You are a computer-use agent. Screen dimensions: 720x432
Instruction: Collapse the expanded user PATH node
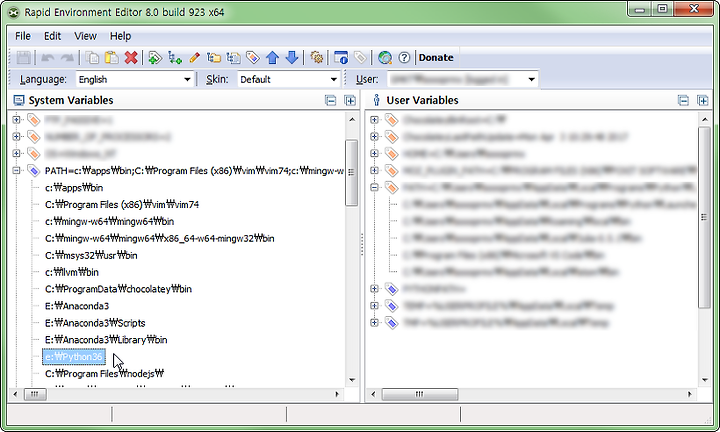click(x=374, y=187)
